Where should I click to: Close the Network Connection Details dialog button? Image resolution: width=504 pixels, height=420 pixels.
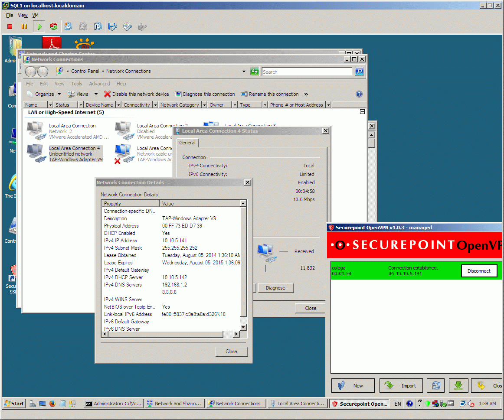tap(232, 352)
